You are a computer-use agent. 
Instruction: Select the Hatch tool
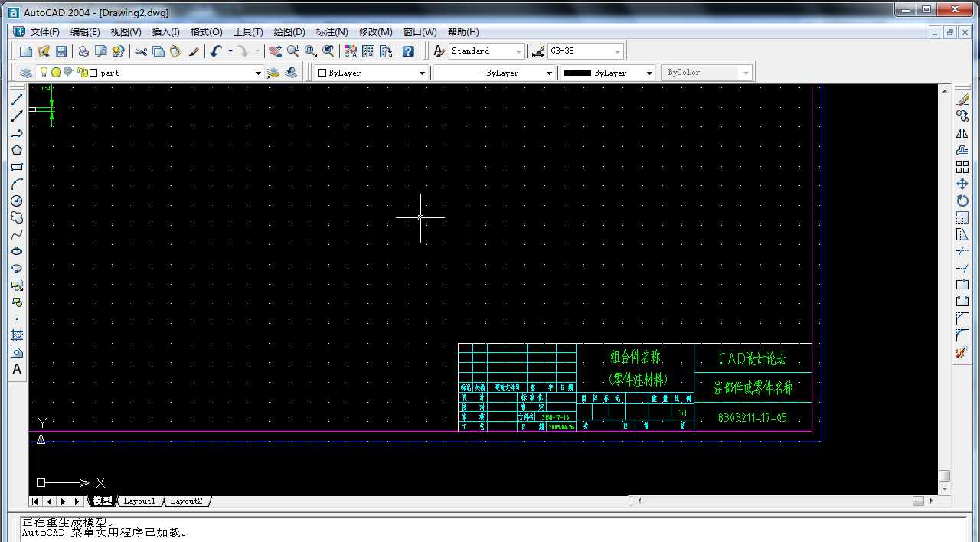17,335
